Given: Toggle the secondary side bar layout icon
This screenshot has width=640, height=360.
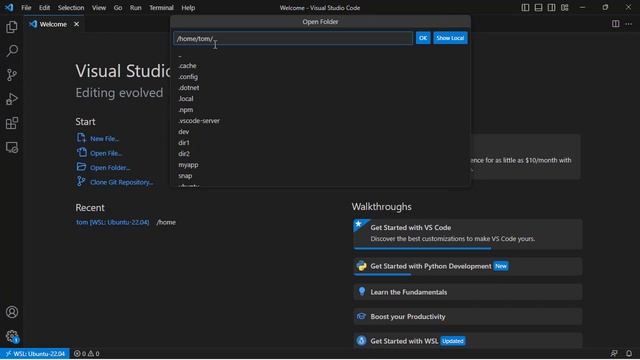Looking at the screenshot, I should coord(551,7).
